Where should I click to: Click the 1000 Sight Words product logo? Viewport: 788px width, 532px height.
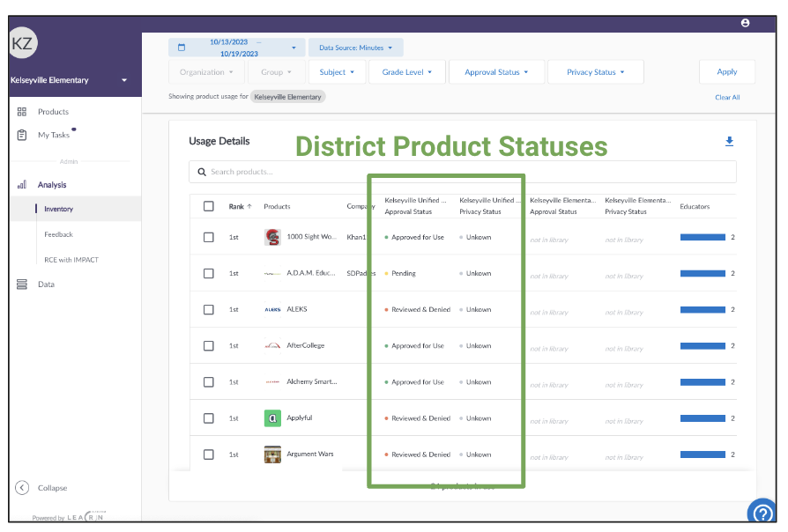pos(272,237)
